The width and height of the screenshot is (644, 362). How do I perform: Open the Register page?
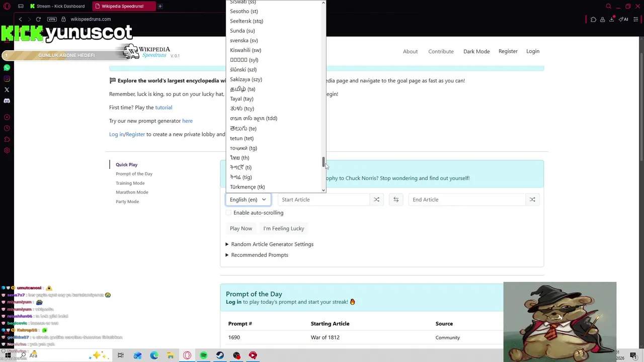tap(508, 51)
